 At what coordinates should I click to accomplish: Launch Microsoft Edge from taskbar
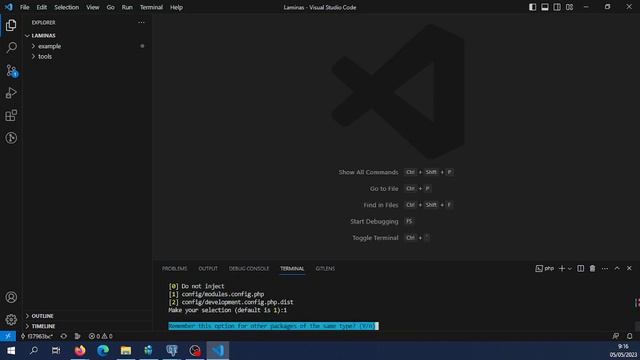[103, 350]
